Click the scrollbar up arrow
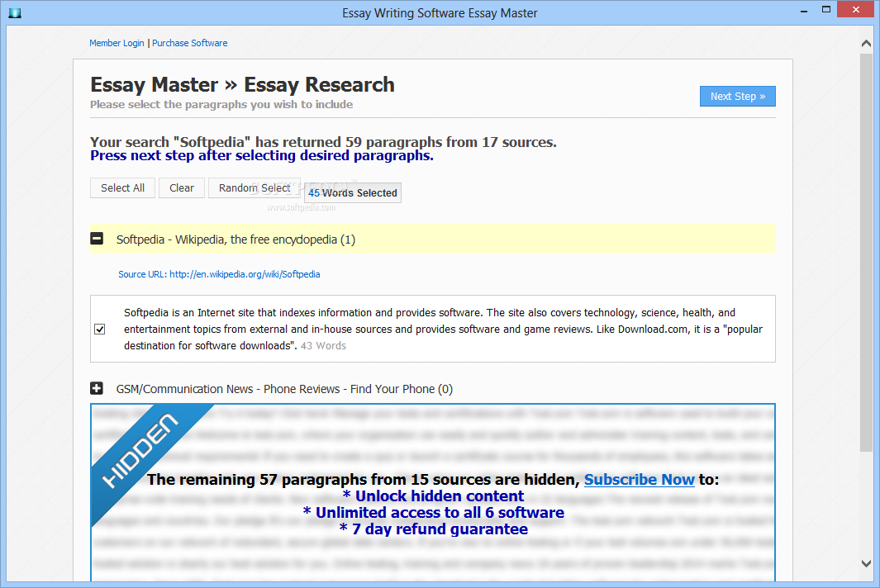The image size is (880, 588). 866,43
